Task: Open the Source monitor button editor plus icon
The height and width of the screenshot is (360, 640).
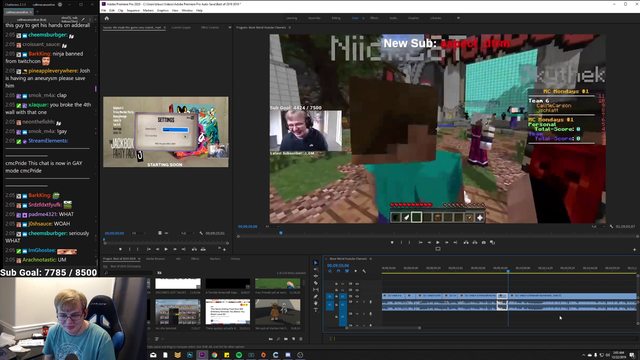Action: pos(224,249)
